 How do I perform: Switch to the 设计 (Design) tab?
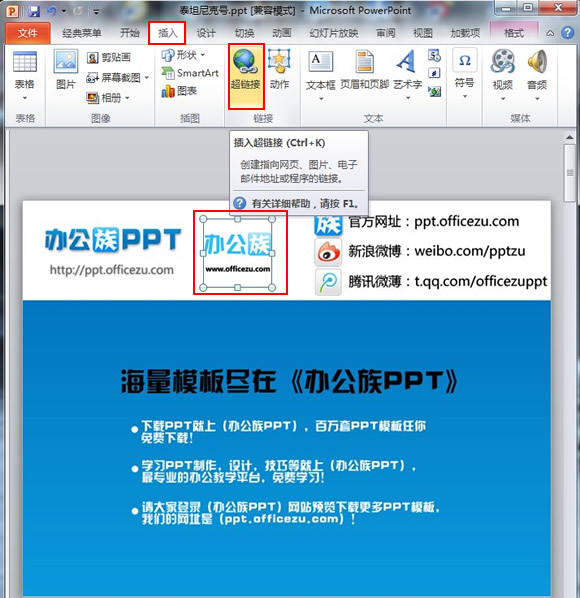point(206,33)
